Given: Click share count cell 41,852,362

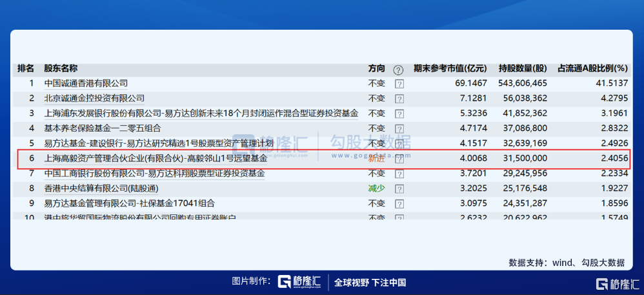Looking at the screenshot, I should pyautogui.click(x=525, y=113).
